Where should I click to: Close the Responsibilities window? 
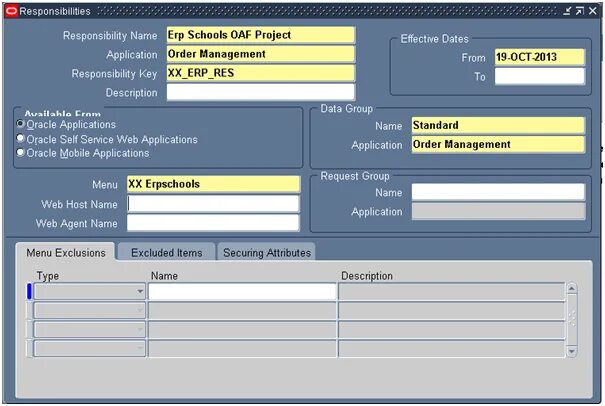(x=593, y=11)
